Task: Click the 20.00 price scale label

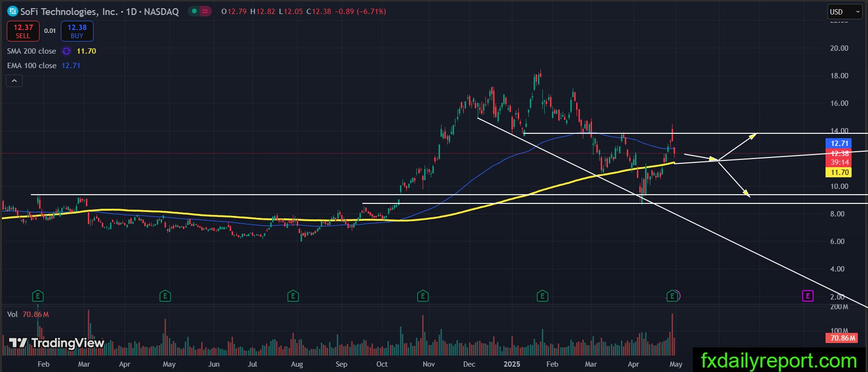Action: click(x=839, y=48)
